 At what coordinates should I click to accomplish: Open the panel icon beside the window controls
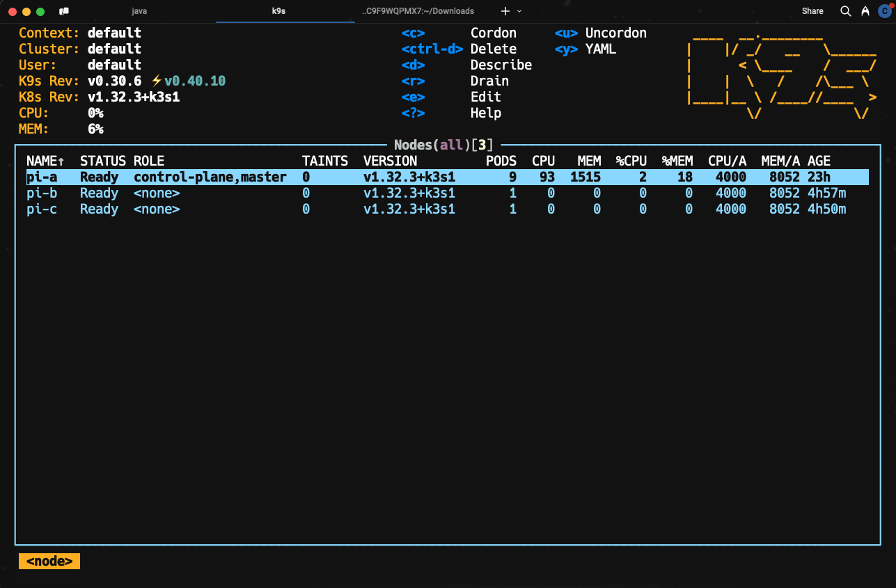coord(64,11)
